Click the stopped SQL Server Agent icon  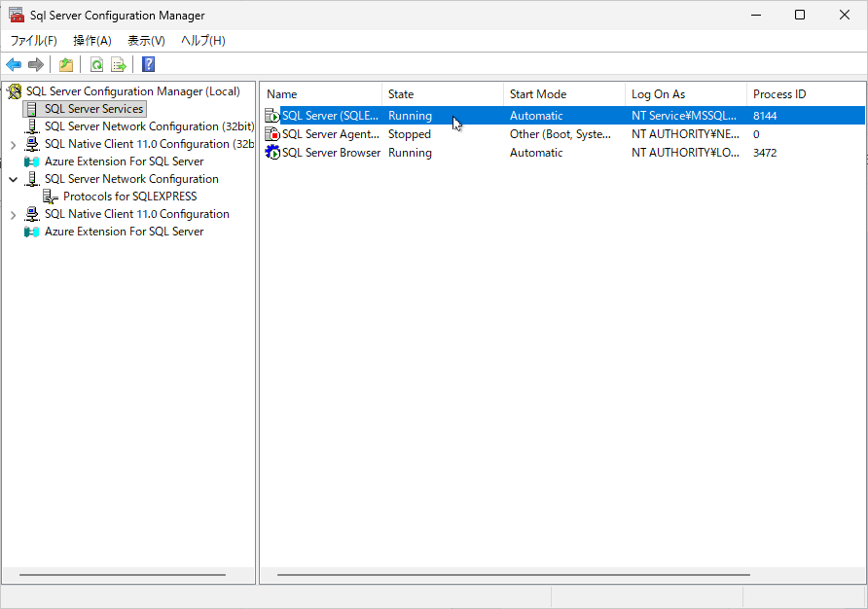coord(272,134)
